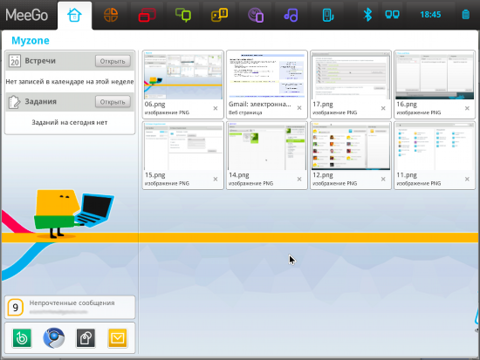Click the Открыть button next to Встречи
The height and width of the screenshot is (360, 480).
(113, 61)
